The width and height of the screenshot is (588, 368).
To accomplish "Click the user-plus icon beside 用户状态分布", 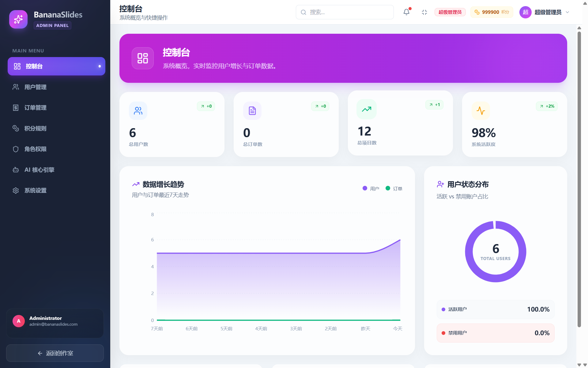I will (x=440, y=184).
